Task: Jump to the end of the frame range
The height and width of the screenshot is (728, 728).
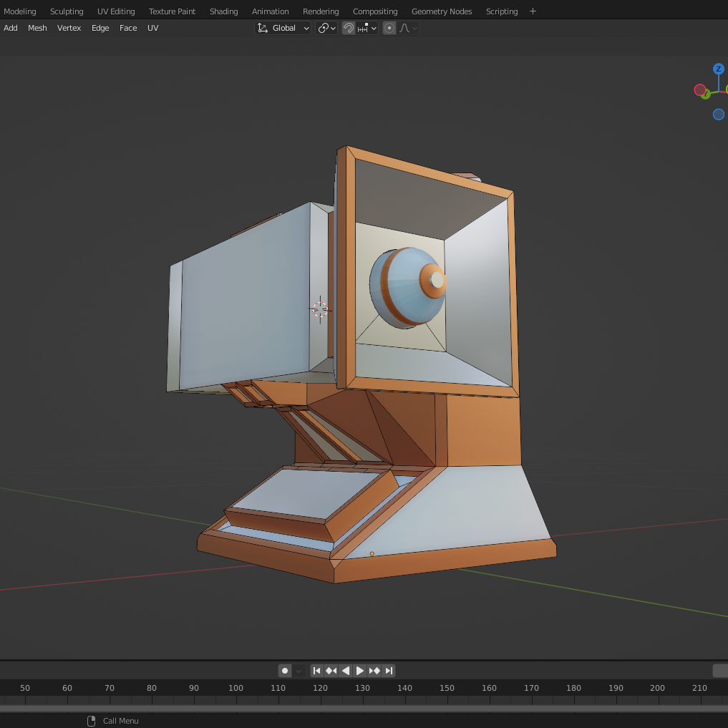Action: [x=389, y=671]
